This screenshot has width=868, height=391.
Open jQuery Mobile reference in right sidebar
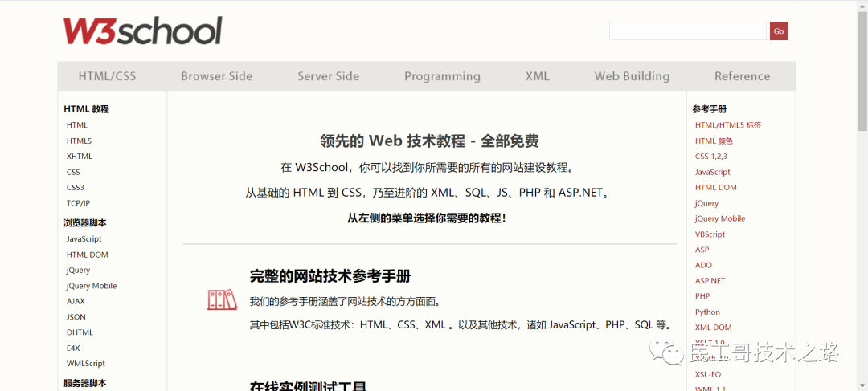click(x=720, y=218)
